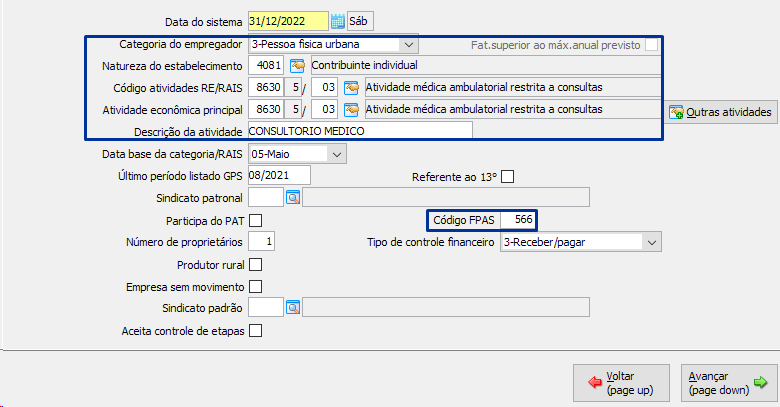Click digit 5 field in Código atividades RE/RAIS
The image size is (780, 407).
point(293,88)
